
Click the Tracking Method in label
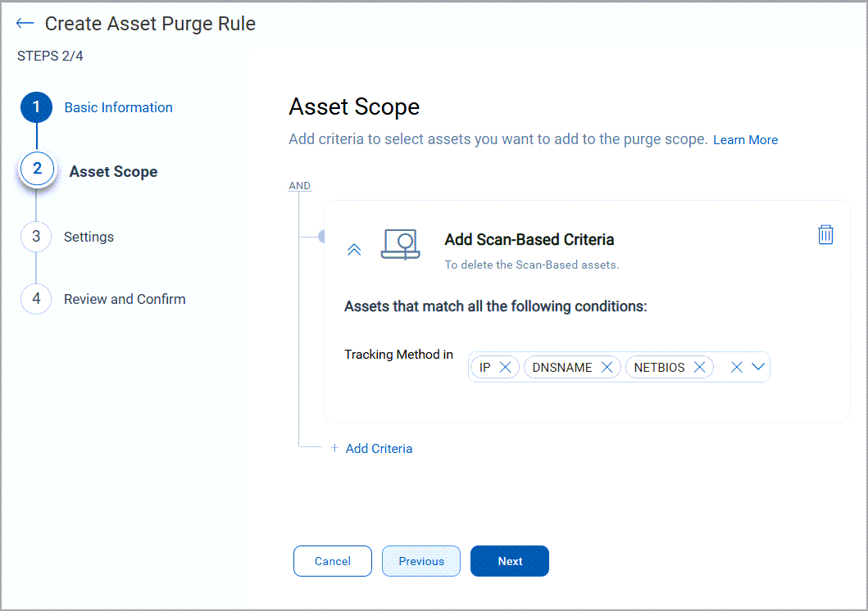click(x=398, y=355)
